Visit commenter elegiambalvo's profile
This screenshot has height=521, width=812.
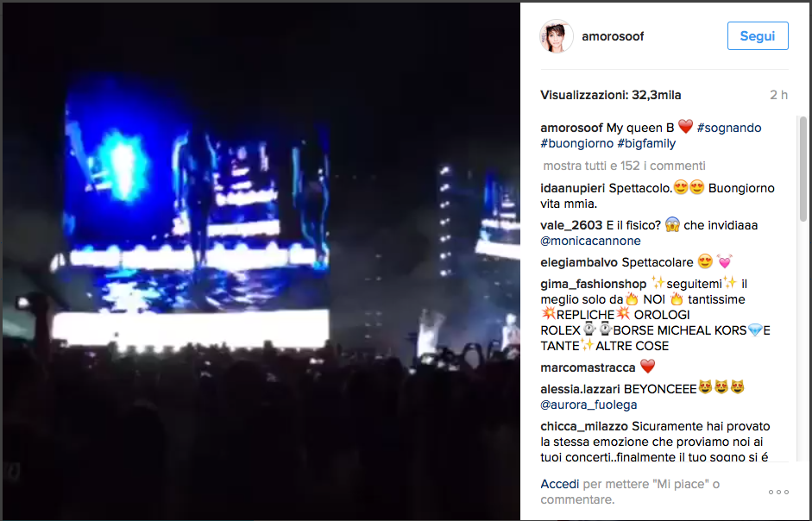coord(579,262)
